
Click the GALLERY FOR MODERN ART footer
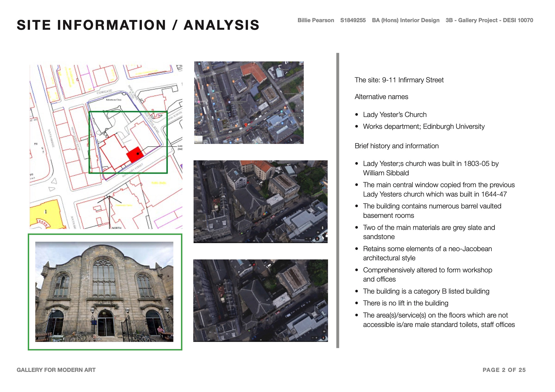(56, 370)
